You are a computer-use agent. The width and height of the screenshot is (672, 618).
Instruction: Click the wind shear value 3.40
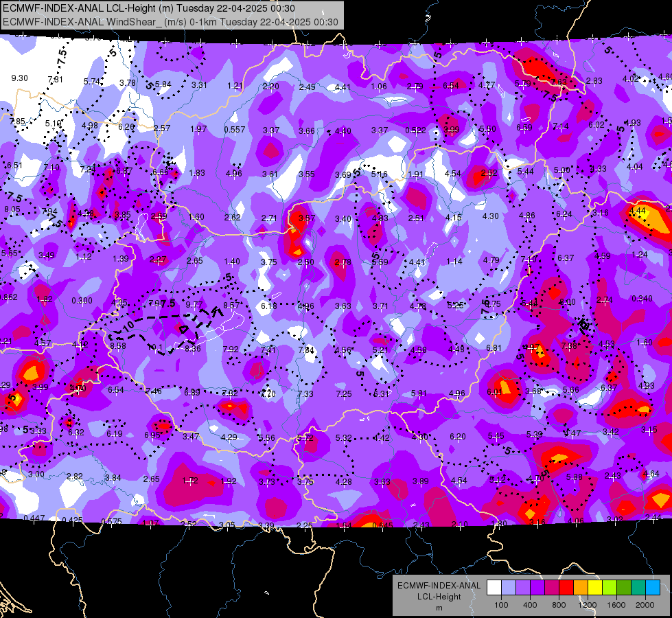[x=343, y=219]
